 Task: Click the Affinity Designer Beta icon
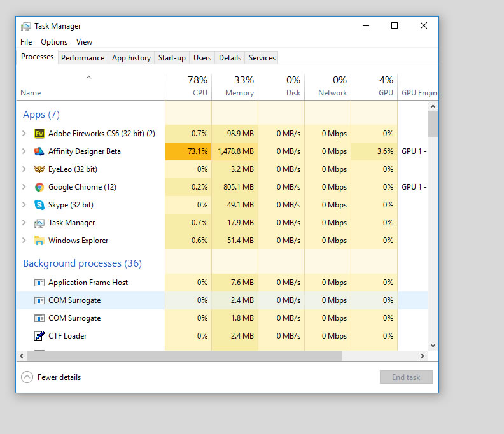coord(39,151)
